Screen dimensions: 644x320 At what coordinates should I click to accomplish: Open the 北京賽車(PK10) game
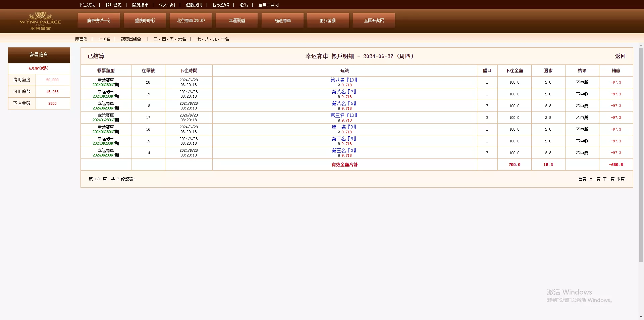pos(190,20)
